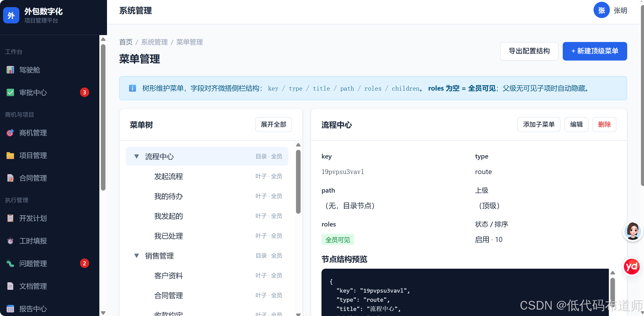Click the stopwatch icon beside 工时填报

(10, 241)
